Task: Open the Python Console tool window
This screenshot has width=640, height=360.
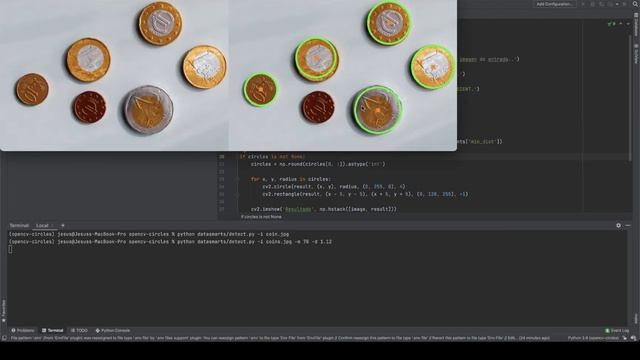Action: pyautogui.click(x=113, y=330)
